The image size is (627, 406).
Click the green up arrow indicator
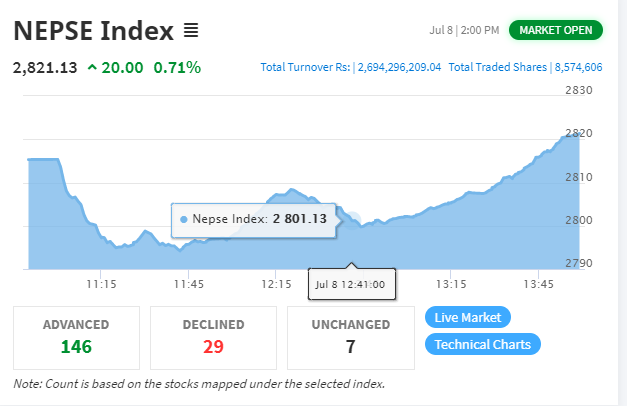click(x=92, y=68)
